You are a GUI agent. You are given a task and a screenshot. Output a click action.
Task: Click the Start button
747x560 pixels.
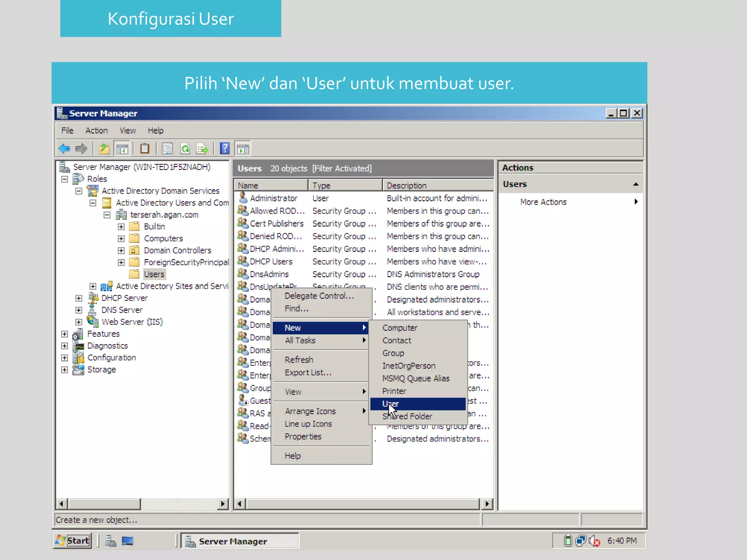tap(73, 541)
